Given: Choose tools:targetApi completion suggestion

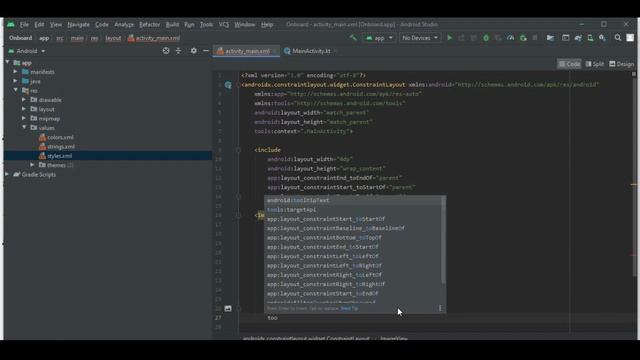Looking at the screenshot, I should (x=353, y=210).
